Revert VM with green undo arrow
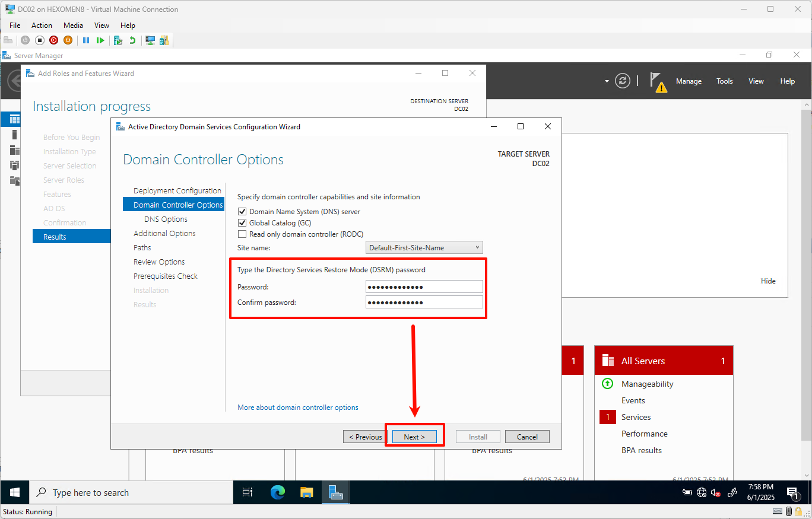The height and width of the screenshot is (519, 812). (x=132, y=40)
